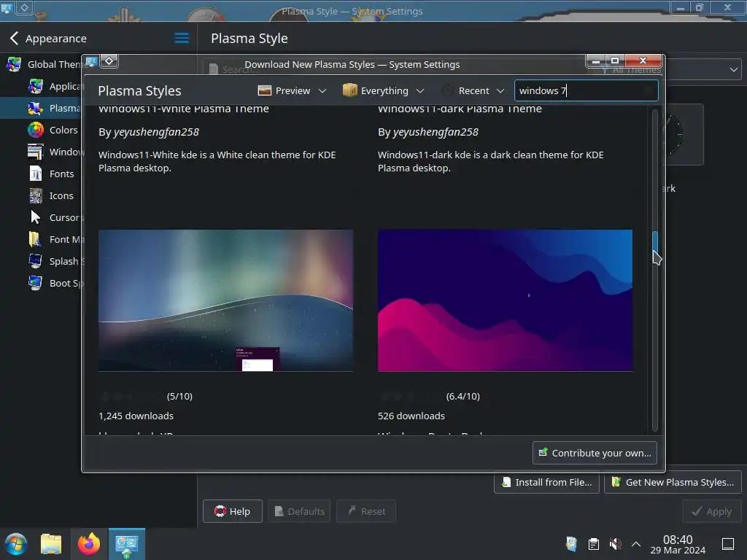Open the Recent sort order dropdown
The image size is (747, 560).
point(473,90)
